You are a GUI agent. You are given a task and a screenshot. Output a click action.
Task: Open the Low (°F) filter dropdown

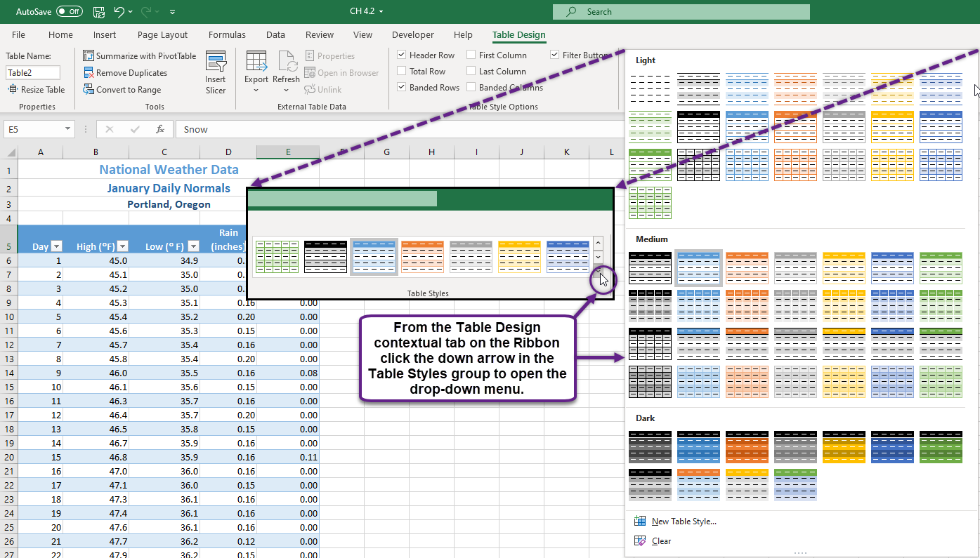tap(193, 246)
